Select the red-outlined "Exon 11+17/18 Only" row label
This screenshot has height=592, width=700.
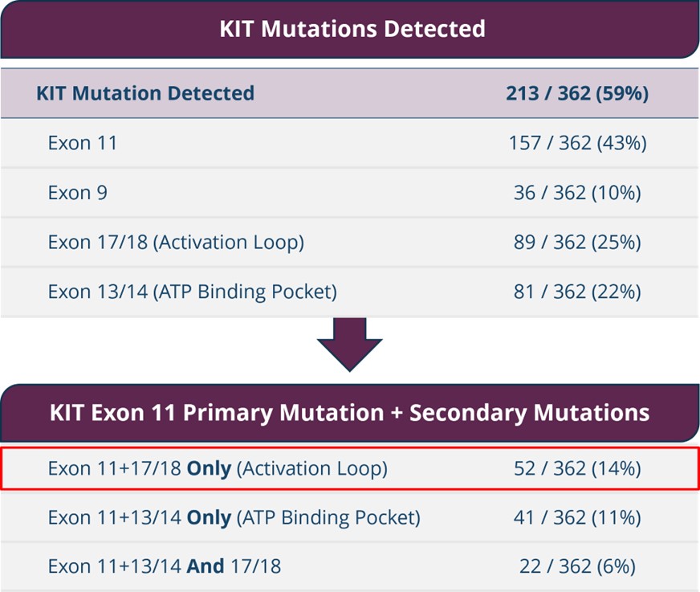[x=218, y=468]
